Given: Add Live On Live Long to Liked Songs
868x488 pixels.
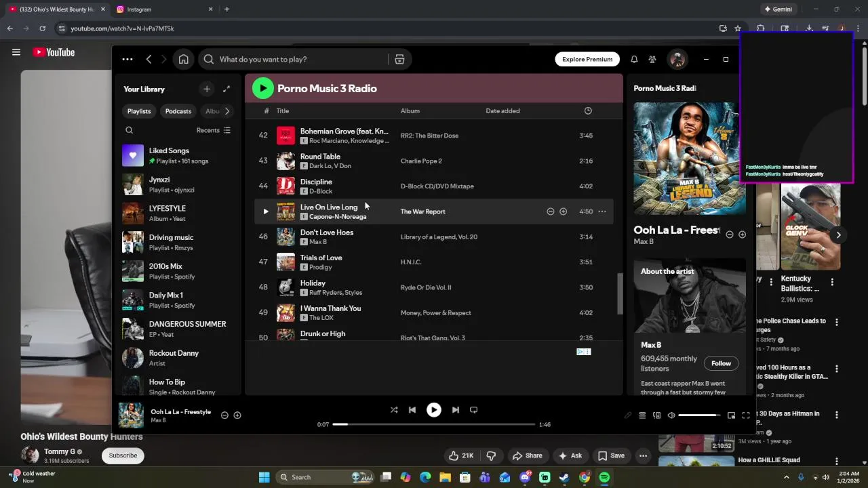Looking at the screenshot, I should coord(563,211).
